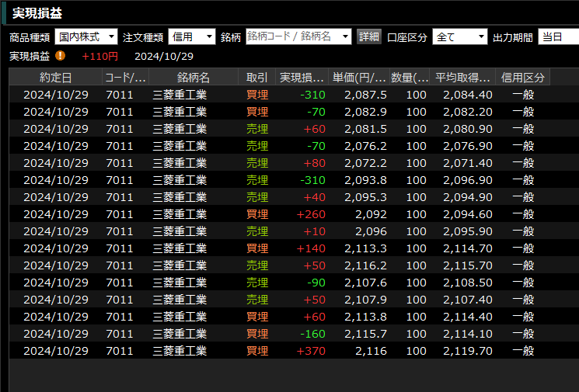Click average cost 2,119.70 cell

click(468, 351)
